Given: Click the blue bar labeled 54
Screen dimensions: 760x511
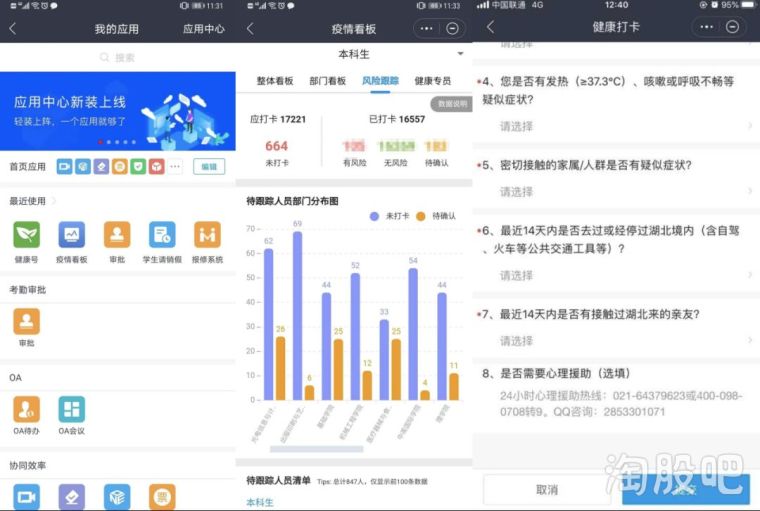Looking at the screenshot, I should (x=413, y=334).
